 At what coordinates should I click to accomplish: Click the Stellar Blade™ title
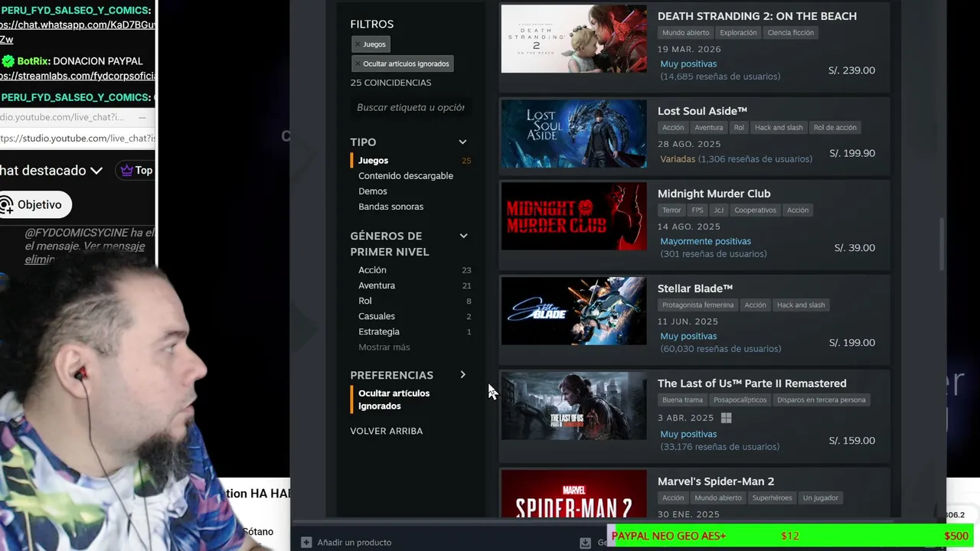[x=694, y=289]
